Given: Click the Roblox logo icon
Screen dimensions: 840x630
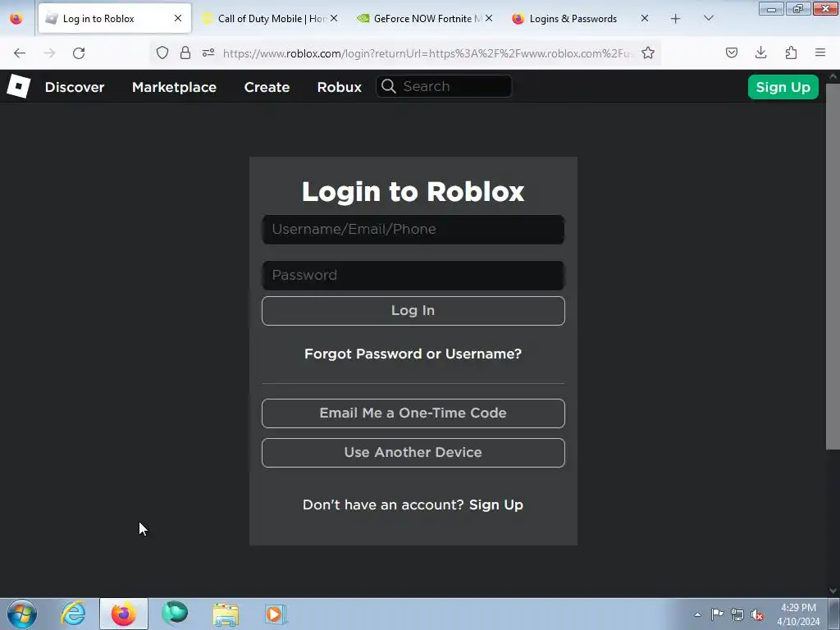Looking at the screenshot, I should [19, 87].
